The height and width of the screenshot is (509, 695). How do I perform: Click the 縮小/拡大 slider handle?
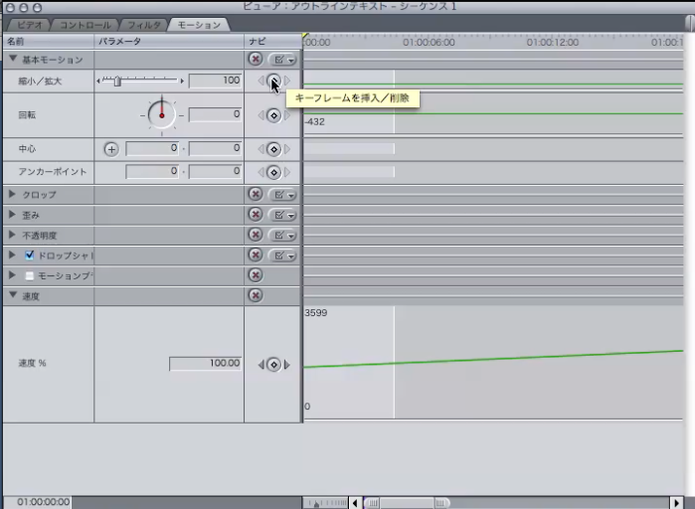(x=117, y=81)
